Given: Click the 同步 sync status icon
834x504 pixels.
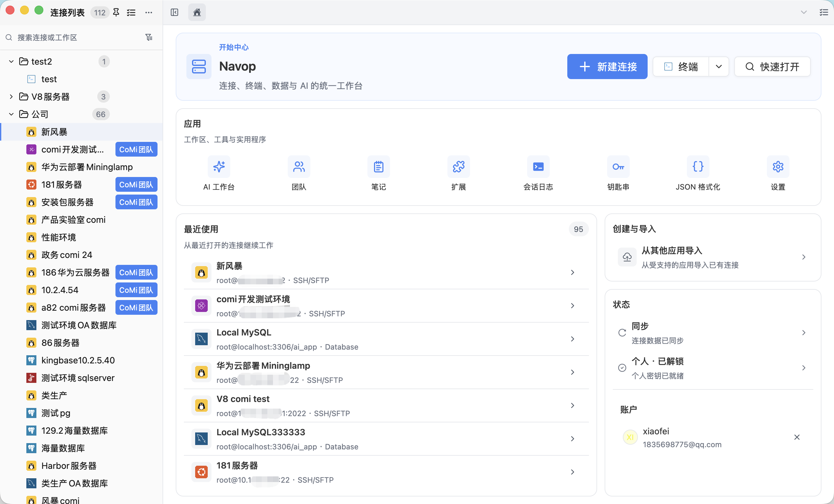Looking at the screenshot, I should 622,333.
